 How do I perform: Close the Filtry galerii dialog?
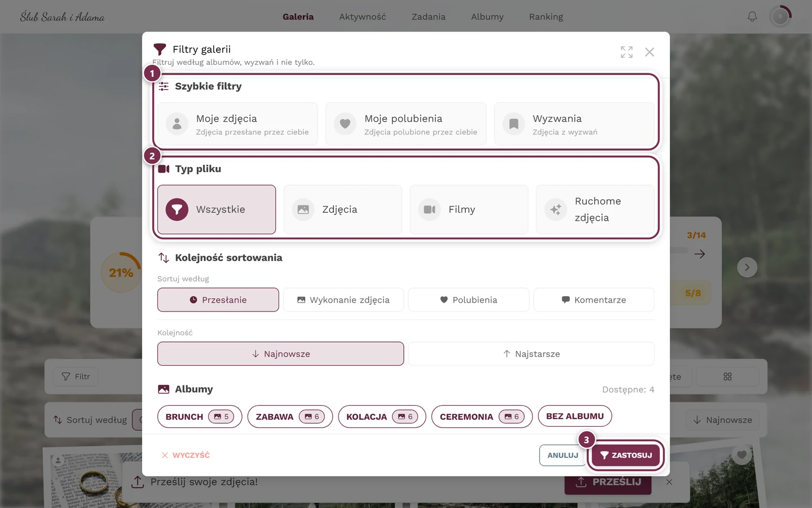[x=650, y=52]
